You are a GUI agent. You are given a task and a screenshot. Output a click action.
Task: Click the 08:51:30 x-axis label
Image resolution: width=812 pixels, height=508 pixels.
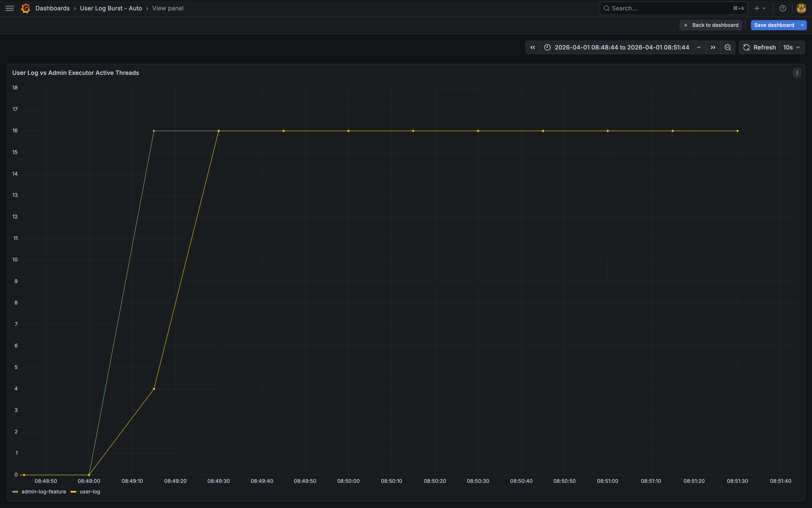pyautogui.click(x=737, y=481)
